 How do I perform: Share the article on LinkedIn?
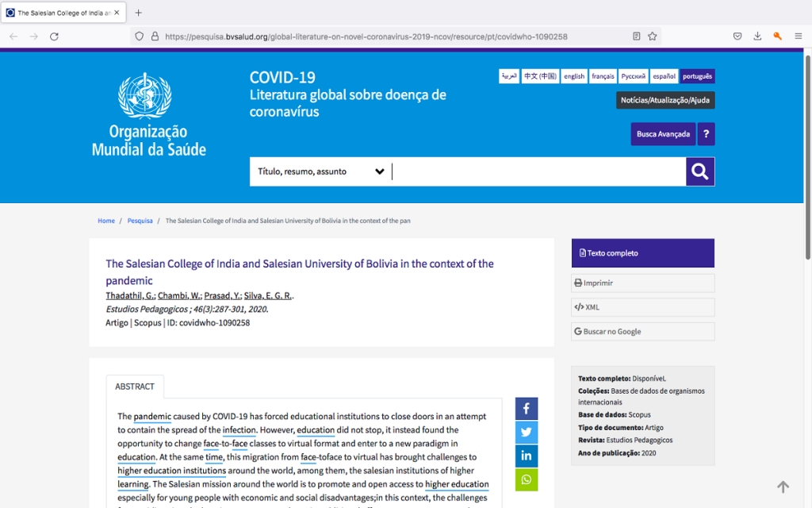[527, 456]
